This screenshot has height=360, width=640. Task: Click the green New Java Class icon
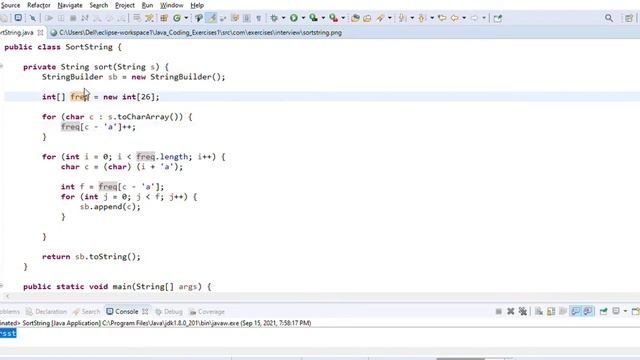pos(177,18)
